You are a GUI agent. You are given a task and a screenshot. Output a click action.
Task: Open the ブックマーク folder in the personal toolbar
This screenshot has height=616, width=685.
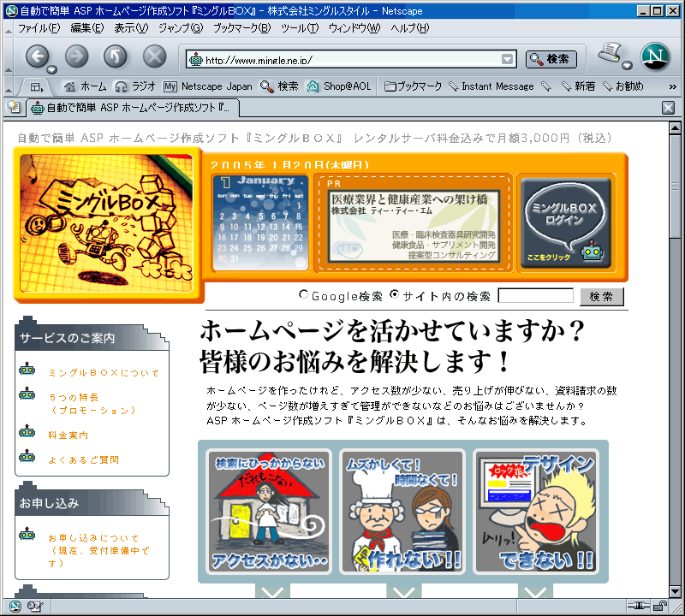tap(413, 86)
